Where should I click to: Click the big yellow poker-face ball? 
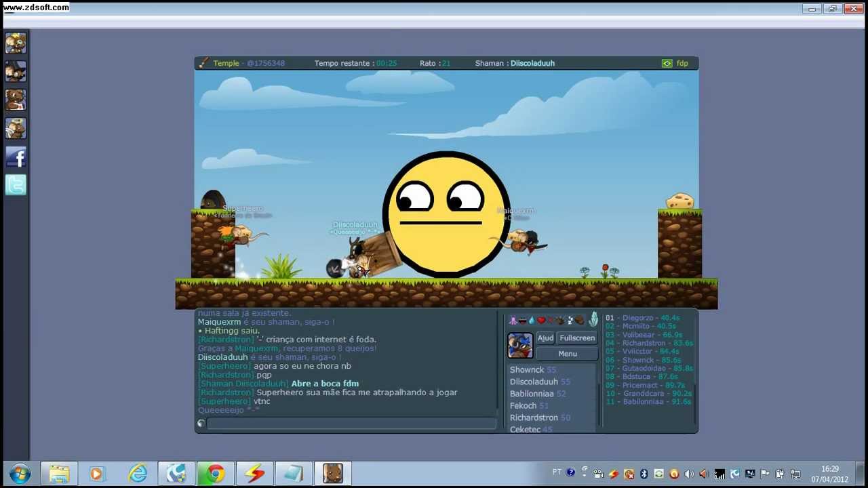pyautogui.click(x=446, y=214)
